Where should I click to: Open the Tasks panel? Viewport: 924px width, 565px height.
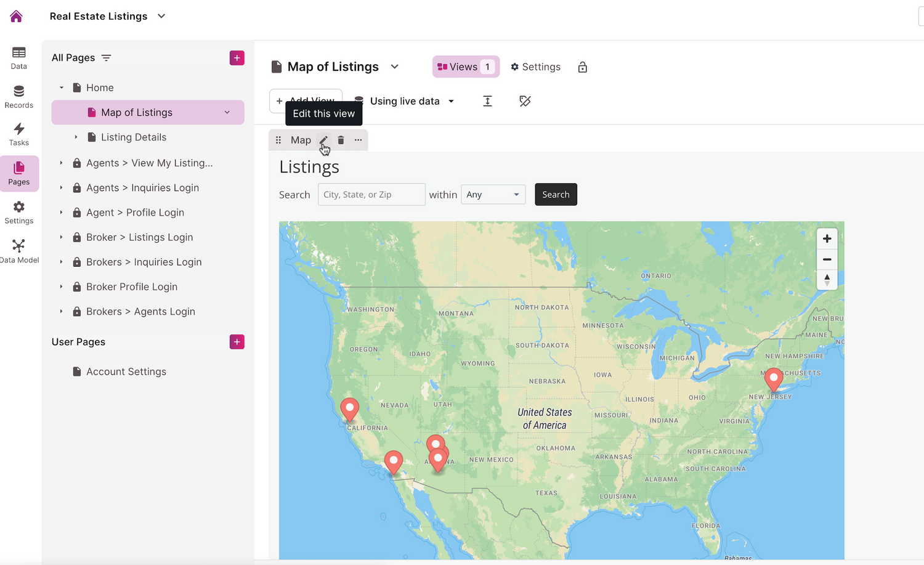pos(18,134)
